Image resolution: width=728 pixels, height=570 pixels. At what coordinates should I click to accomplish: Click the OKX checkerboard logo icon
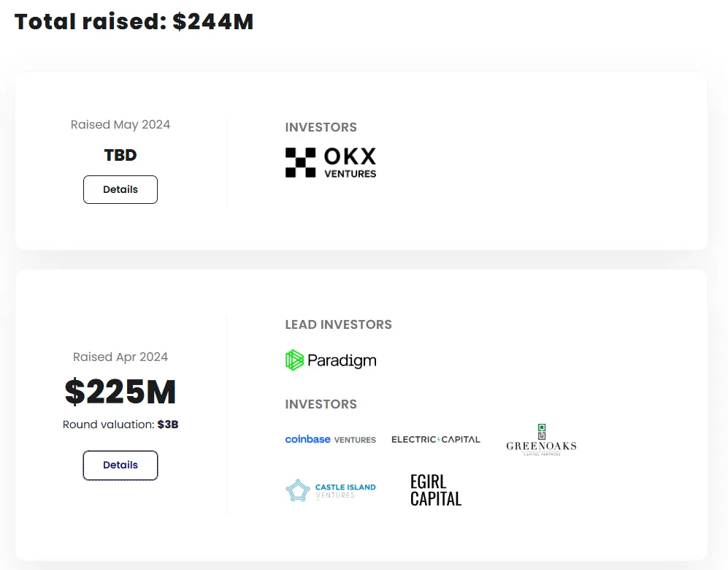tap(300, 162)
